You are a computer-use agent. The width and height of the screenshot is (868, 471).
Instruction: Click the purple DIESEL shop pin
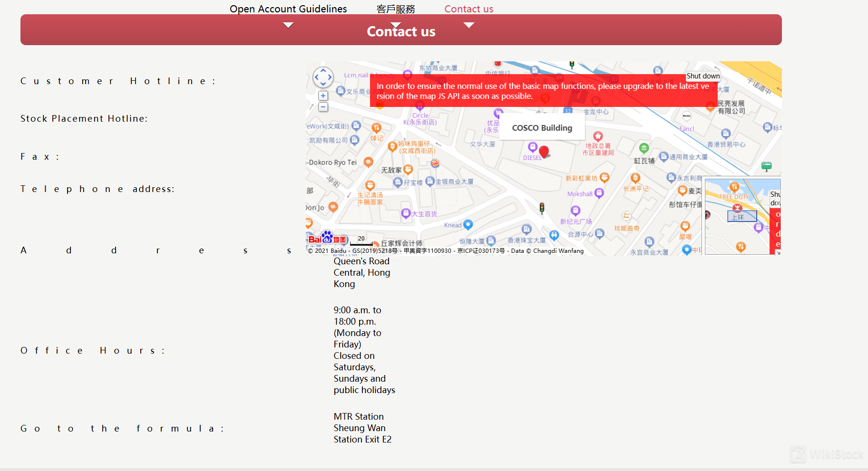click(533, 147)
